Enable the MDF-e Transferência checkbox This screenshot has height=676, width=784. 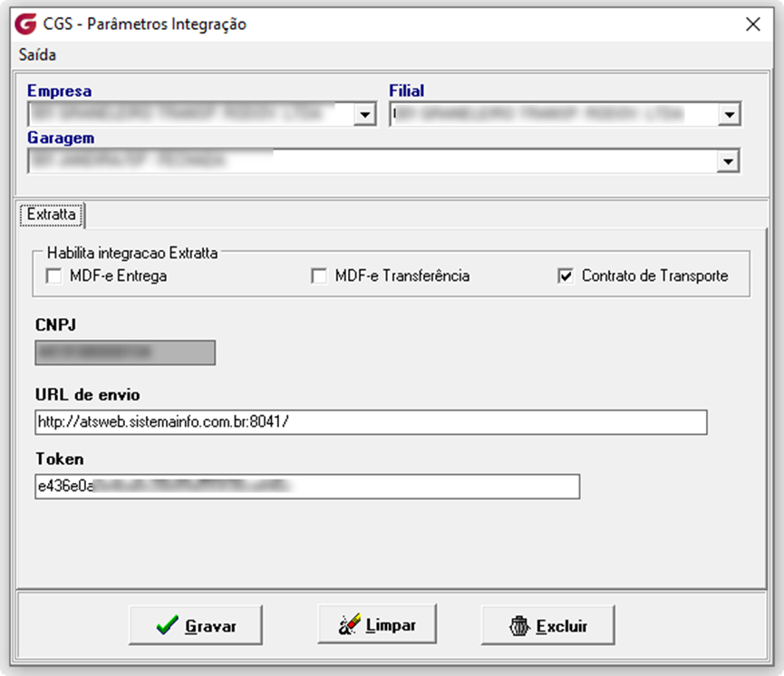(319, 276)
